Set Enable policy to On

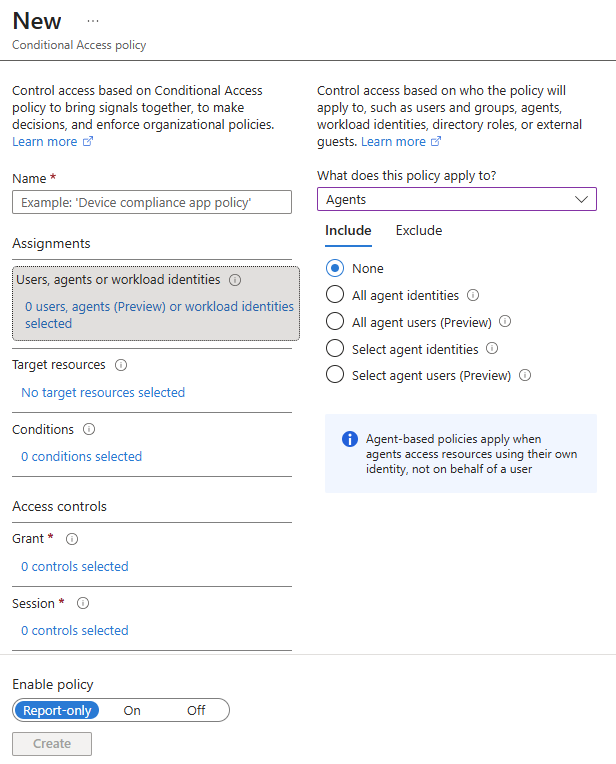tap(132, 710)
